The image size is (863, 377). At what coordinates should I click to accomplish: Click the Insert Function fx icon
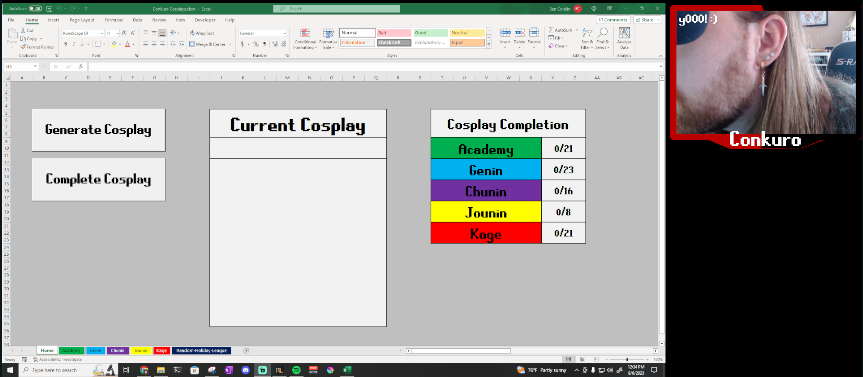tap(81, 67)
